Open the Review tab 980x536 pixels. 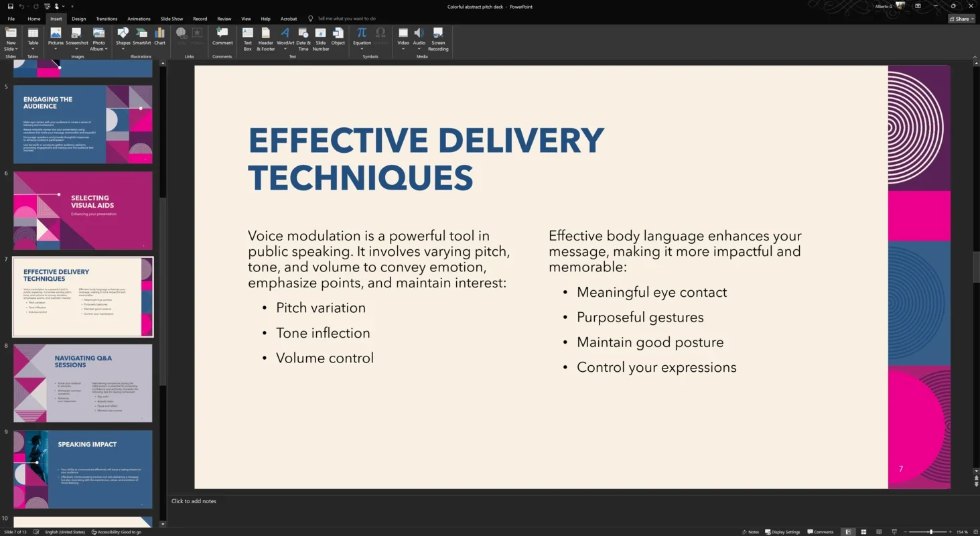(224, 19)
